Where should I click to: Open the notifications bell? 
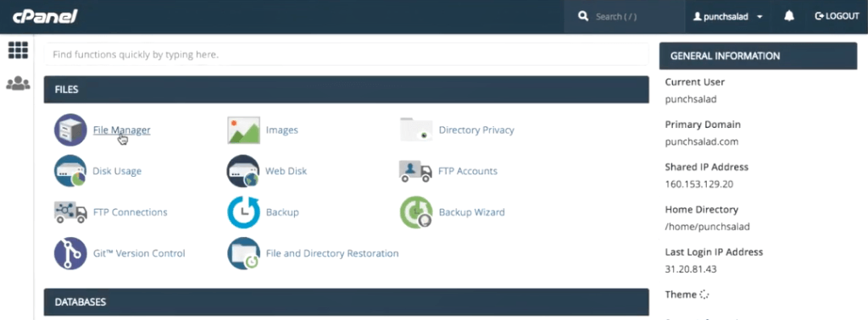point(789,16)
